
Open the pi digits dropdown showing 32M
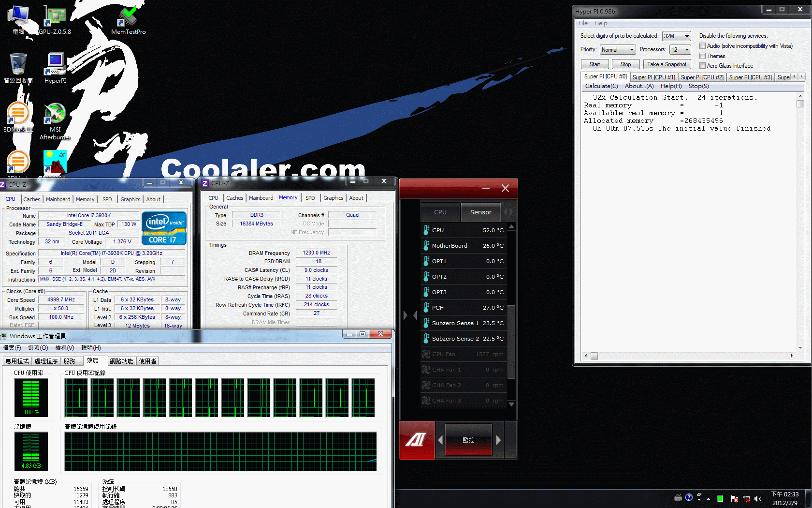click(x=676, y=36)
